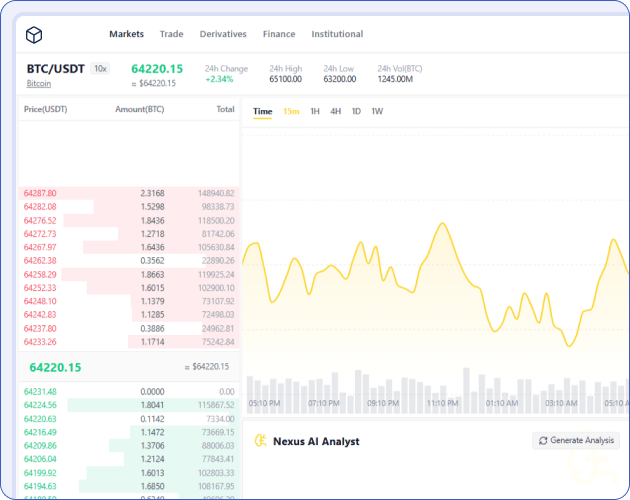The height and width of the screenshot is (500, 630).
Task: Click the 11:10 PM chart time label
Action: [x=442, y=403]
